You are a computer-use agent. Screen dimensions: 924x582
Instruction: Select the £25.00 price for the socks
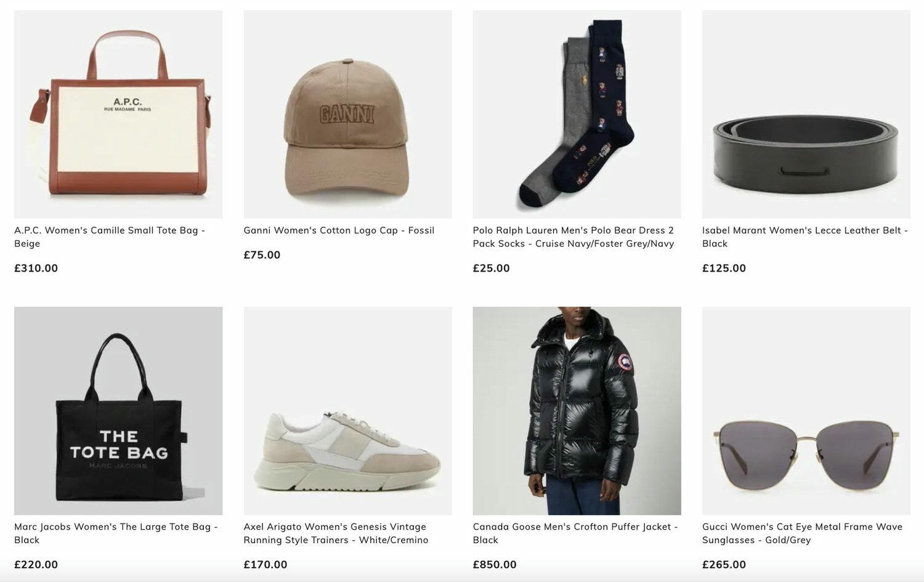(x=491, y=268)
